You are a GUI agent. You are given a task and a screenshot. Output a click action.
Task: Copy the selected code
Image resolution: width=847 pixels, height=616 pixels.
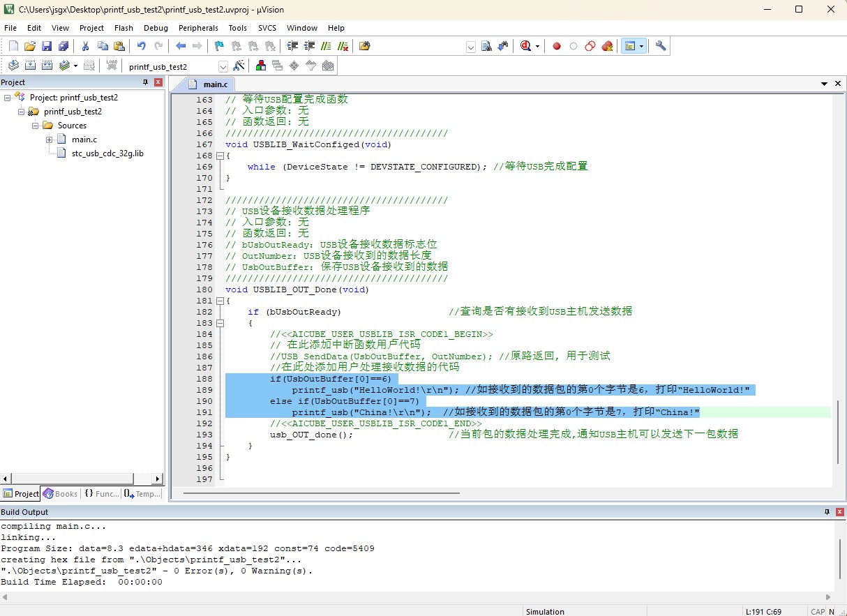point(103,46)
